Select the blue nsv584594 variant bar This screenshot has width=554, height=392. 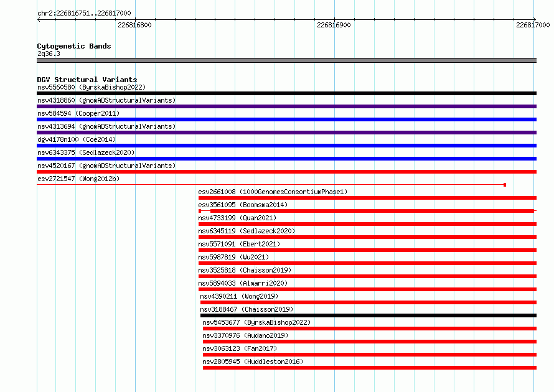coord(286,119)
